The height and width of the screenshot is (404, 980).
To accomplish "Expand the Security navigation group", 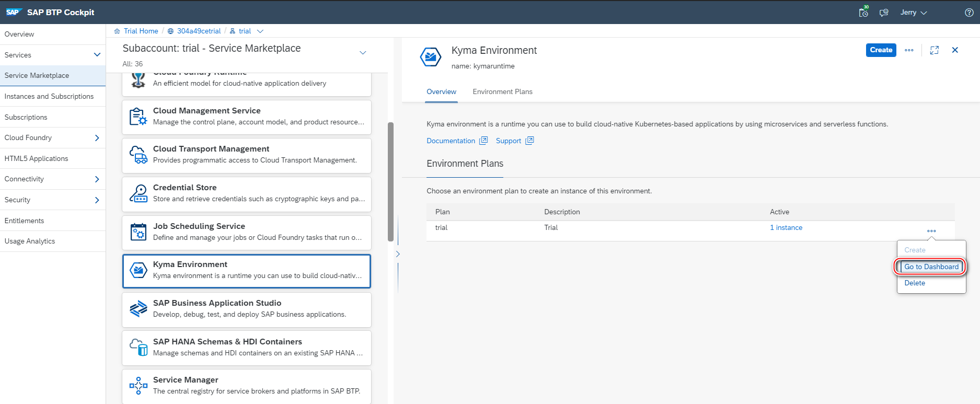I will tap(97, 200).
